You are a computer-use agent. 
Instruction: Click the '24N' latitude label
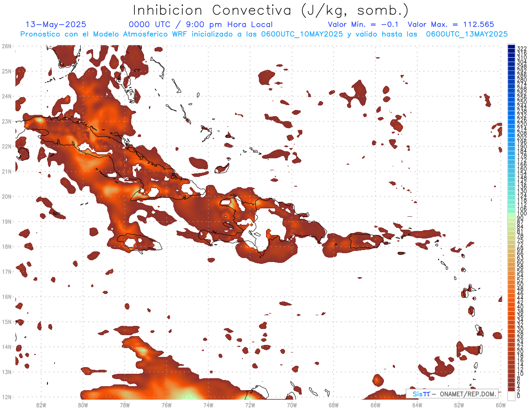(6, 96)
